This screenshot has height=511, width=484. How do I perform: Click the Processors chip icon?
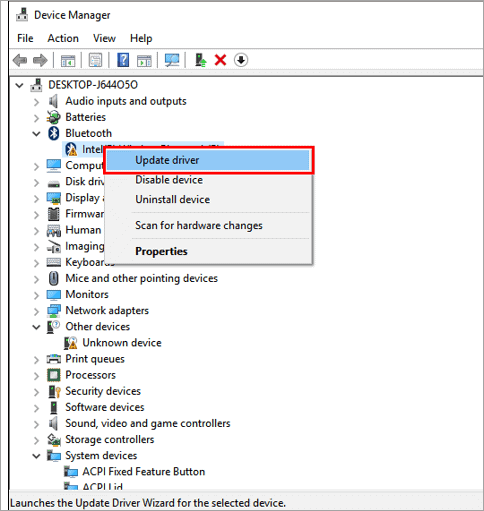tap(54, 375)
